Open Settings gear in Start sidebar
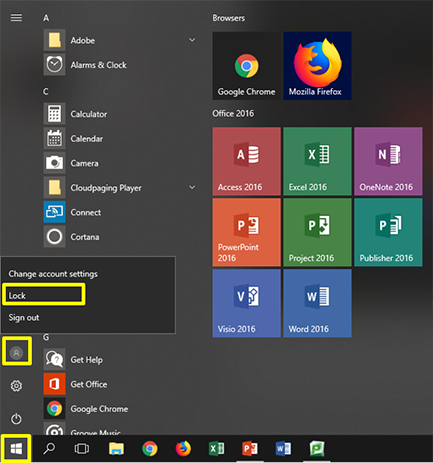Viewport: 433px width, 463px height. (16, 386)
